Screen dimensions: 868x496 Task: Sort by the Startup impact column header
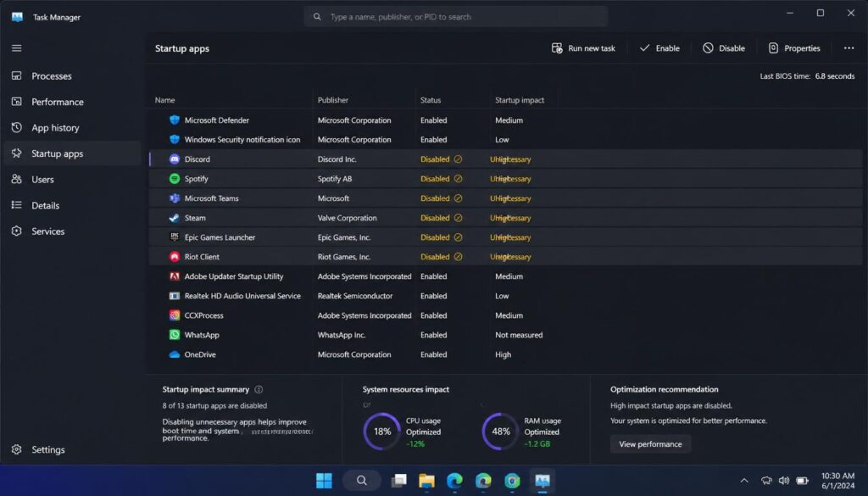(x=520, y=100)
